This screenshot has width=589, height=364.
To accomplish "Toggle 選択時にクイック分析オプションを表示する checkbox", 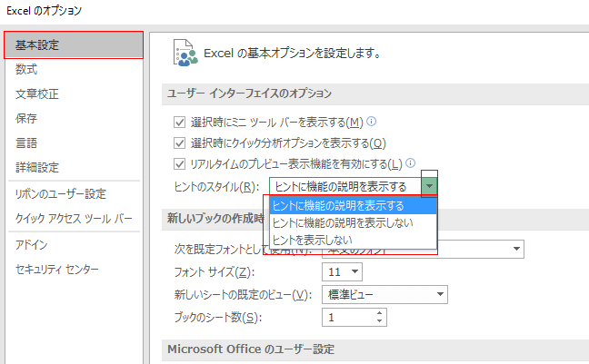I will coord(180,143).
